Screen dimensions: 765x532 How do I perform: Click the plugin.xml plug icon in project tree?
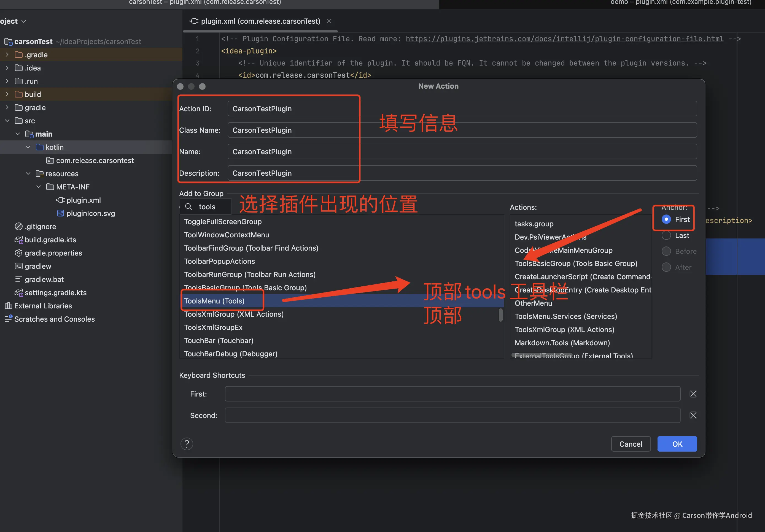pos(60,200)
